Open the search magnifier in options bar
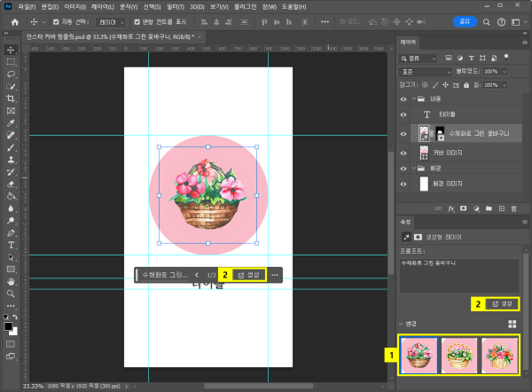This screenshot has height=392, width=532. pyautogui.click(x=486, y=22)
